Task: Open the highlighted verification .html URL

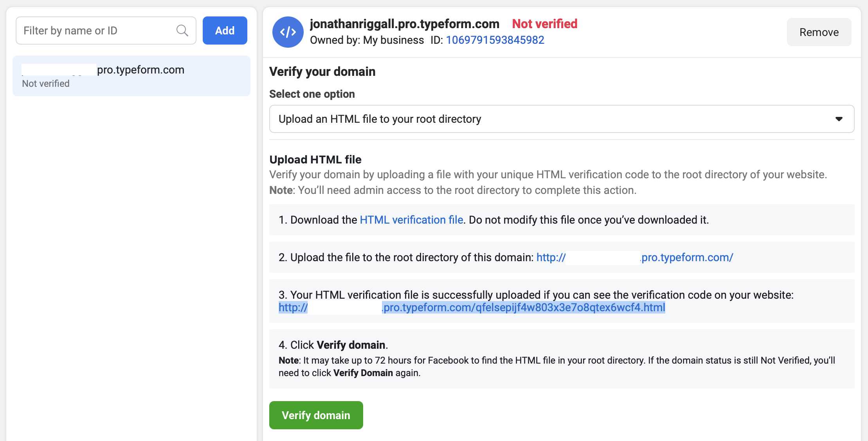Action: pos(472,307)
